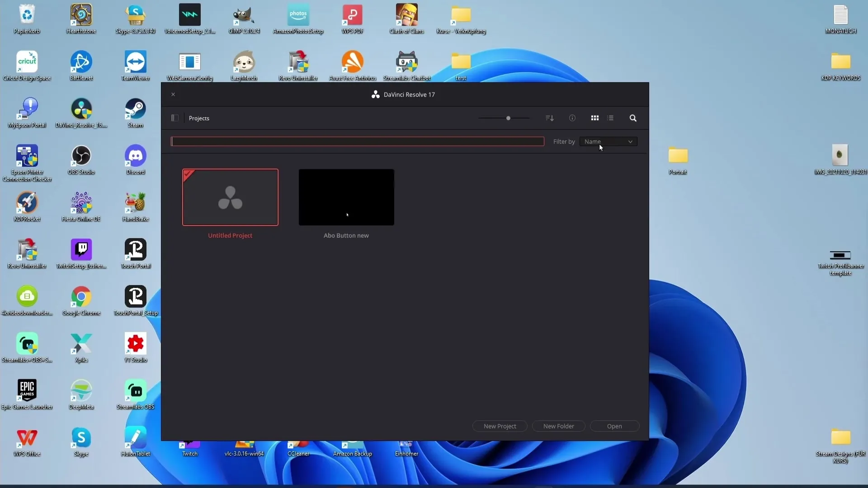Select the New Folder menu item
The image size is (868, 488).
point(559,426)
